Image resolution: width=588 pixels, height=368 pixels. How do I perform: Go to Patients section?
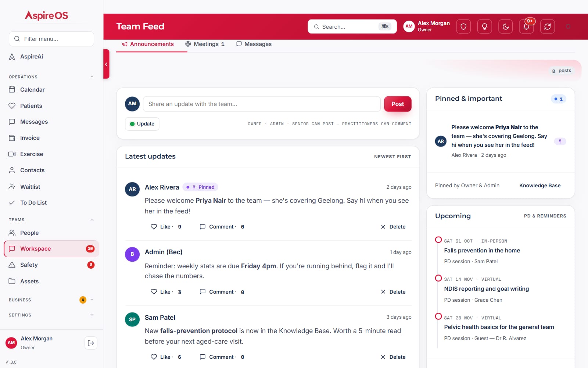(51, 106)
